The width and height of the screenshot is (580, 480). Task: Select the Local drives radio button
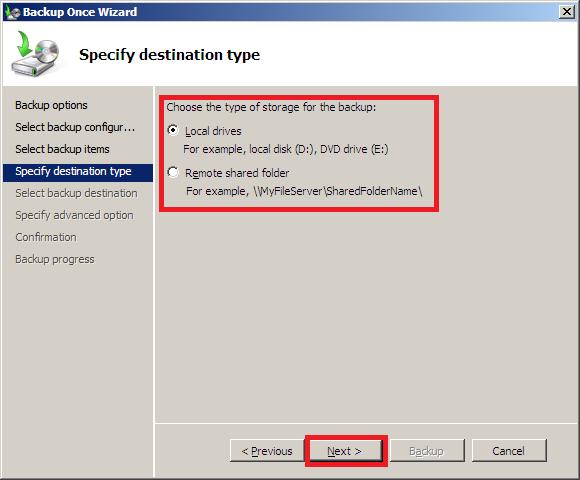(173, 130)
